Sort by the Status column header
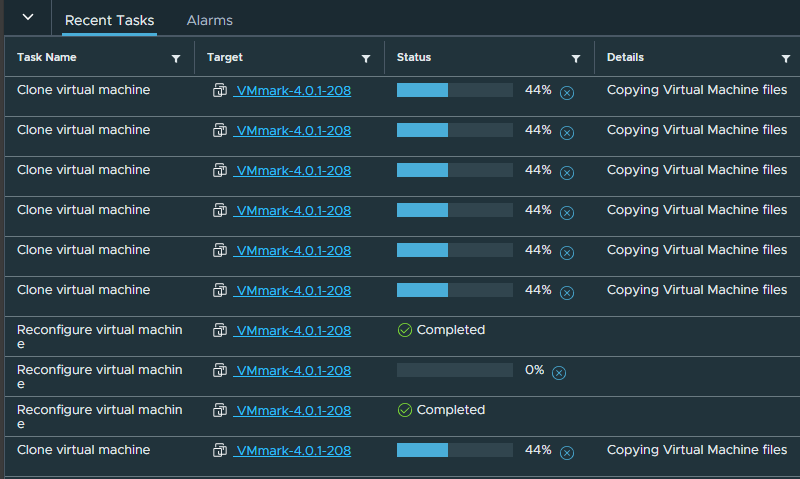Screen dimensions: 800x479 tap(414, 58)
